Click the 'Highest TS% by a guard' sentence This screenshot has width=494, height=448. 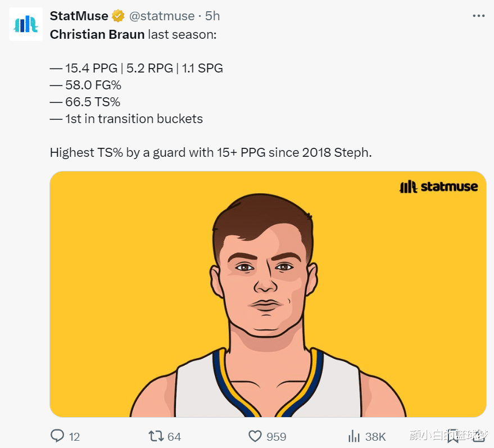[211, 152]
